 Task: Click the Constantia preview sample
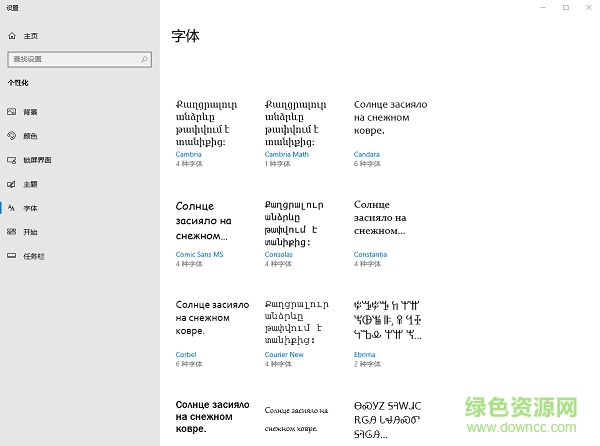pos(380,218)
